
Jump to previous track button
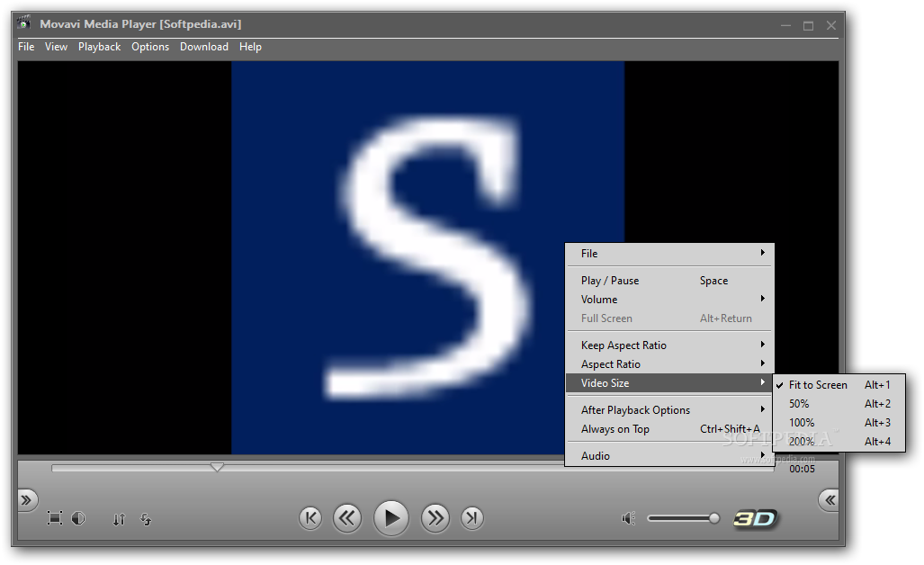pos(310,518)
